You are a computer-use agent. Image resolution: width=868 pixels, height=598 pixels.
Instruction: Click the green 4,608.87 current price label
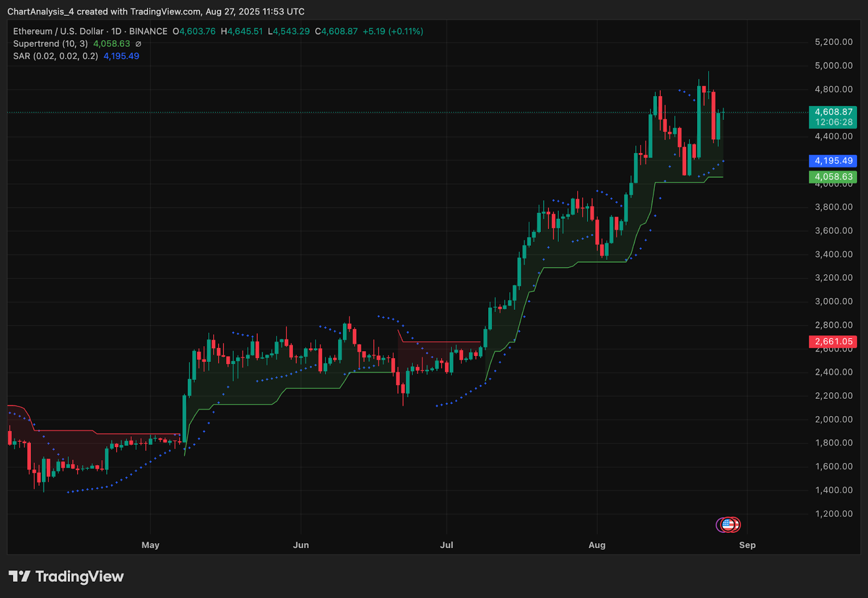pos(833,112)
